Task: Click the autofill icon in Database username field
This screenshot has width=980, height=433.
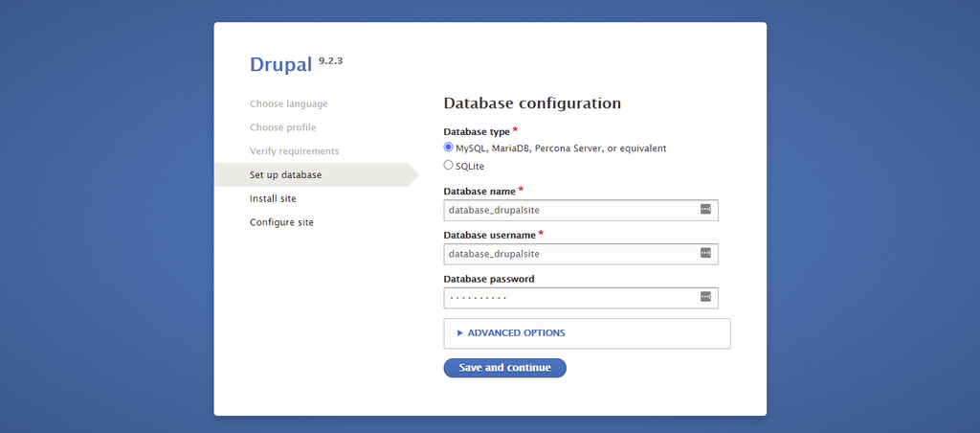Action: 705,253
